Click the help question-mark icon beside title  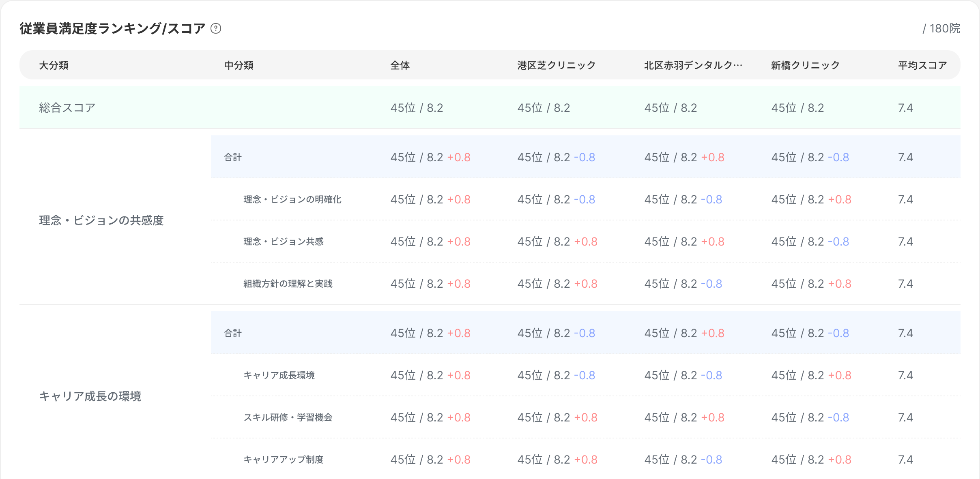click(x=216, y=28)
